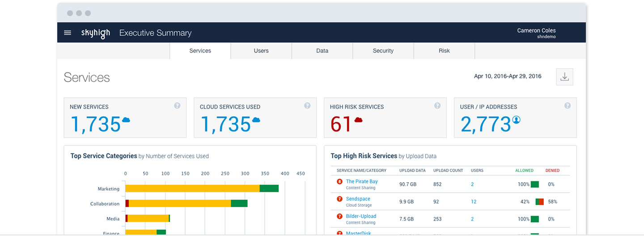
Task: Click the red cloud icon beside 61
Action: (358, 120)
